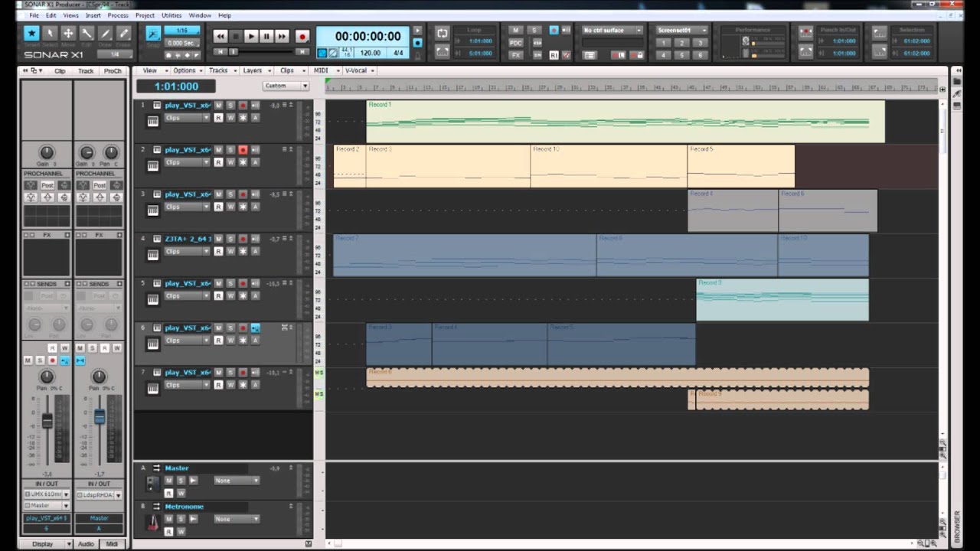The width and height of the screenshot is (980, 551).
Task: Toggle global Mute in Mix module
Action: (x=516, y=31)
